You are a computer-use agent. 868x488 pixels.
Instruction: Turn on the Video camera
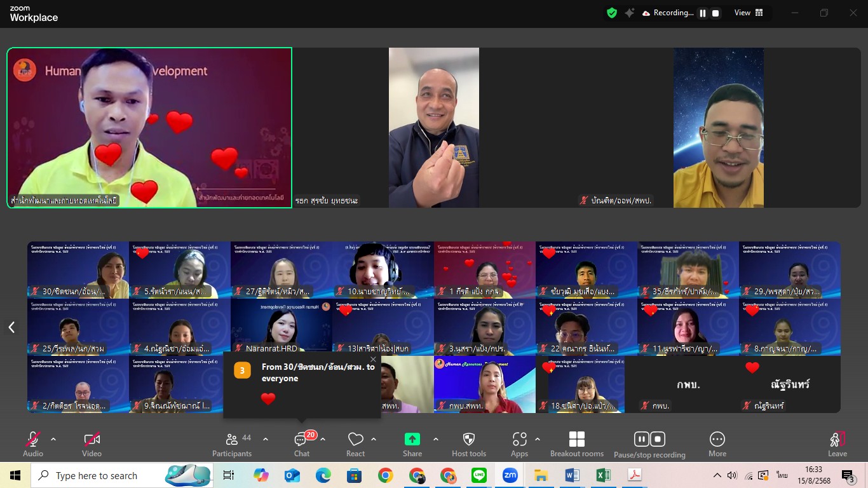[92, 444]
